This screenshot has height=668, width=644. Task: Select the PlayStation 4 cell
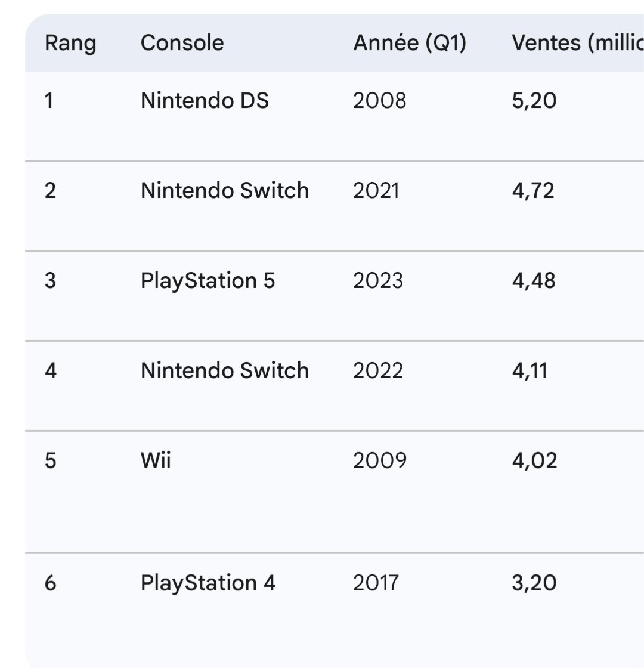point(208,583)
